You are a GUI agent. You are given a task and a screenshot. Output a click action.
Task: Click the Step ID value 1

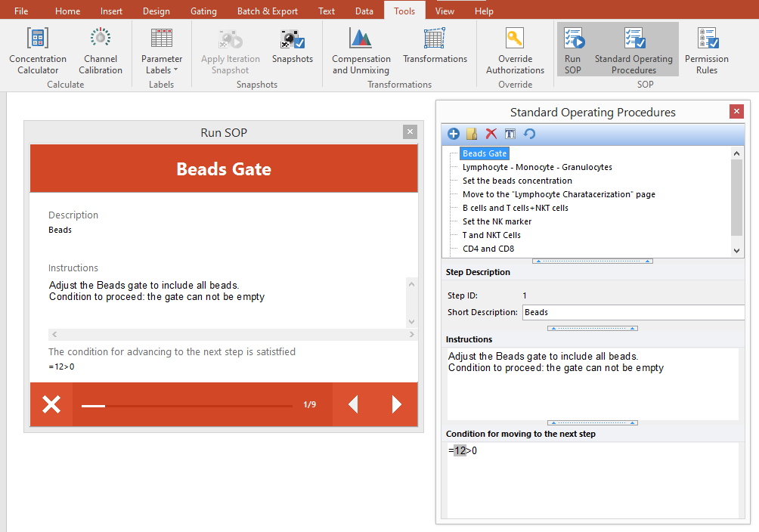pyautogui.click(x=525, y=295)
